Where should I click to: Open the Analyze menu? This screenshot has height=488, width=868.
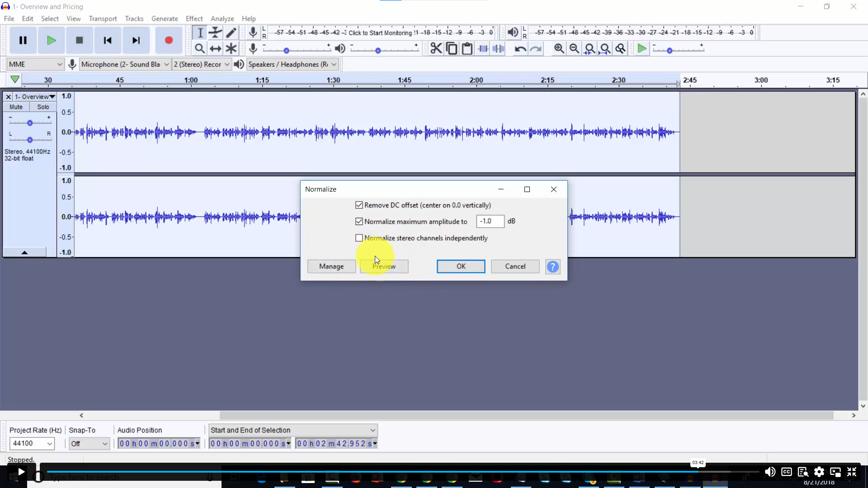pos(222,19)
